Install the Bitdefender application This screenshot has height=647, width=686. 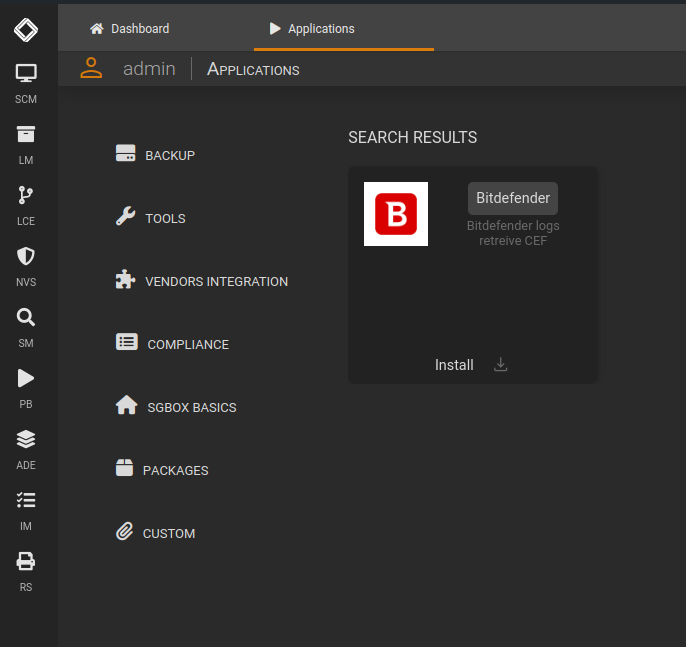click(x=471, y=365)
